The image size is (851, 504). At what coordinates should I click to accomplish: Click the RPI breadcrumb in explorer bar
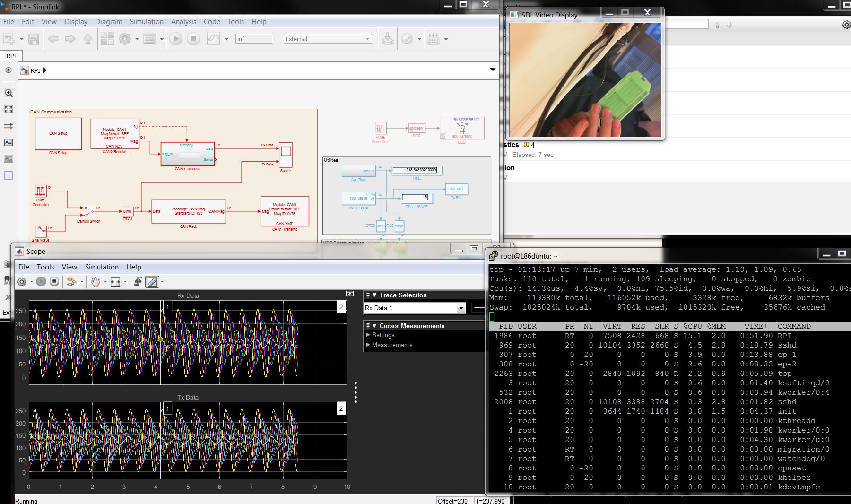pyautogui.click(x=35, y=70)
